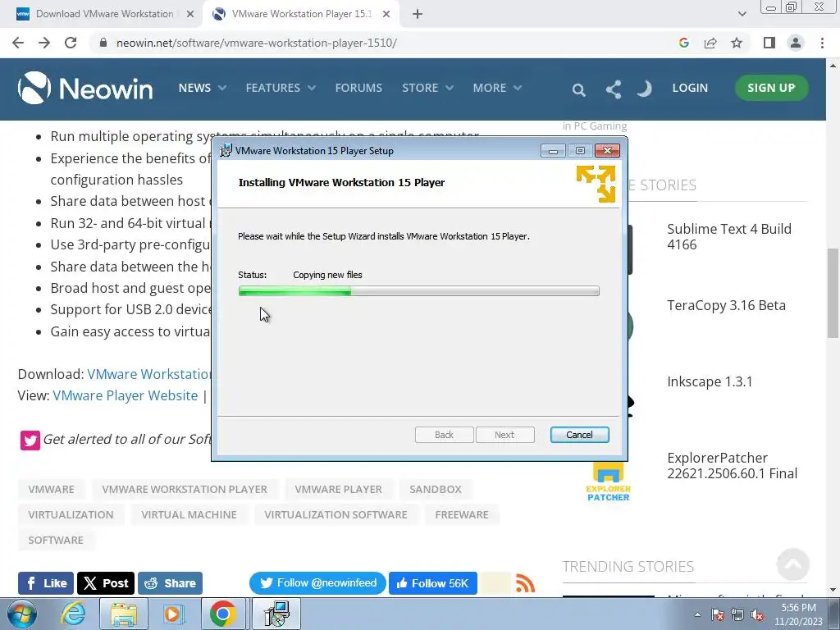The image size is (840, 630).
Task: Launch Internet Explorer from taskbar
Action: [x=72, y=614]
